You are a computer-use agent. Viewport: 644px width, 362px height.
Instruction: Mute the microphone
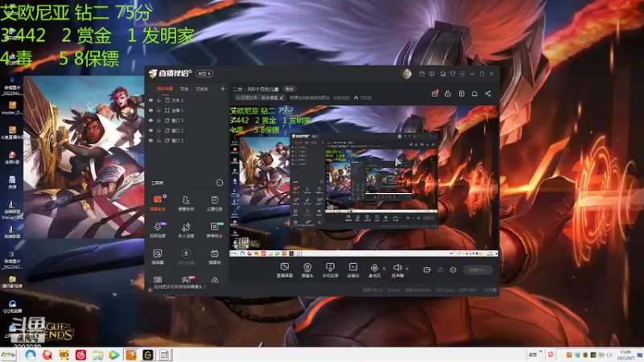(374, 270)
